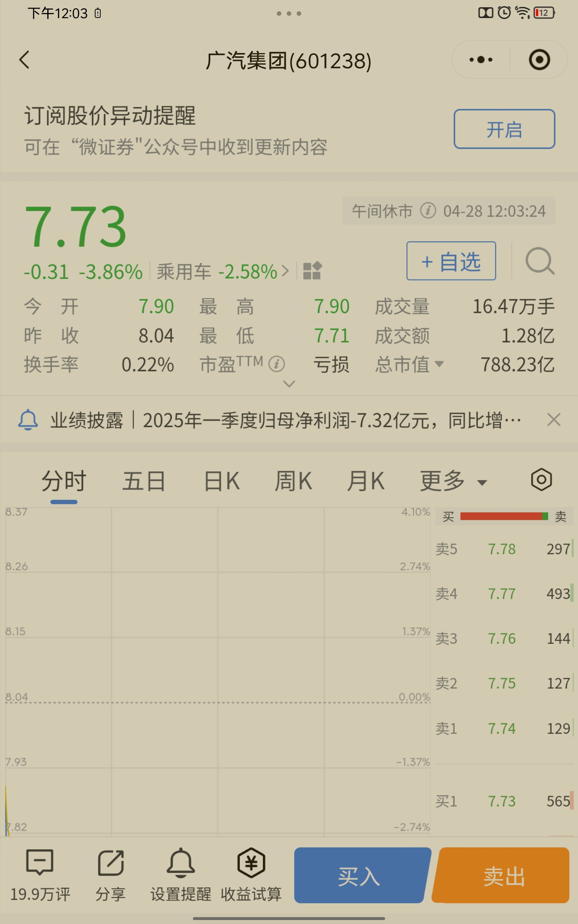The image size is (578, 924).
Task: Tap the 午间休市 info icon
Action: [428, 211]
